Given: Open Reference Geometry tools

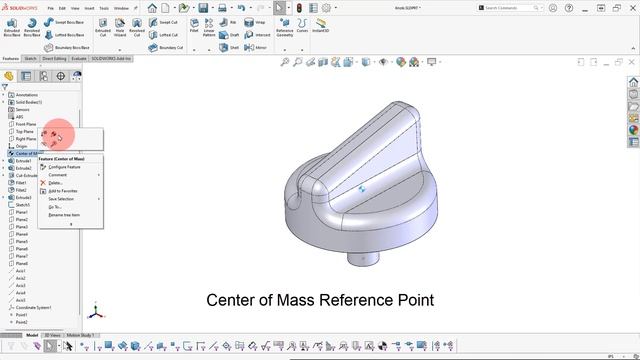Looking at the screenshot, I should (284, 27).
